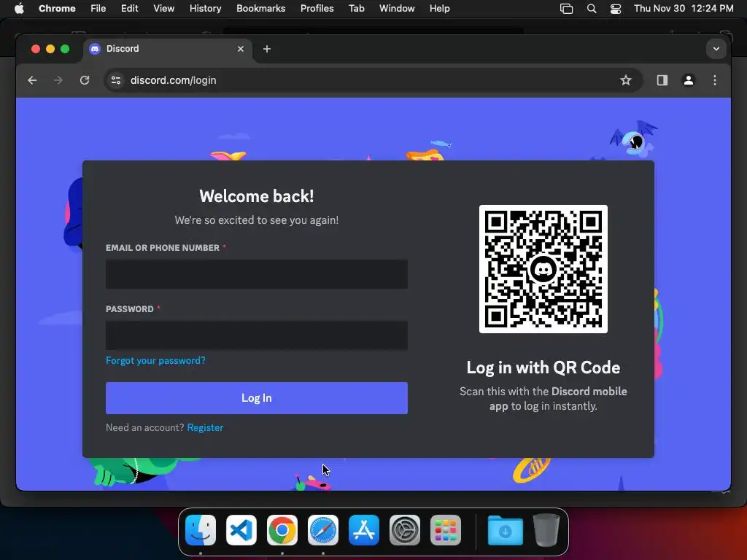The image size is (747, 560).
Task: Open the Profiles menu
Action: (317, 9)
